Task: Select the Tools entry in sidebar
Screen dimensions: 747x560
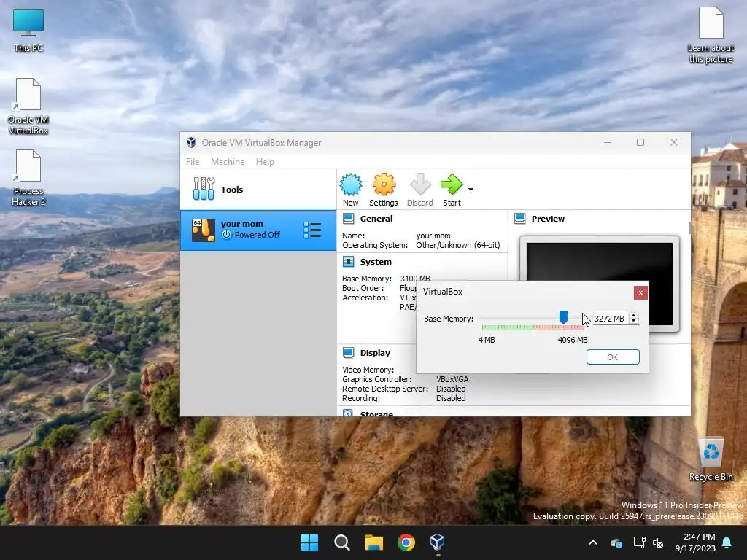Action: 258,189
